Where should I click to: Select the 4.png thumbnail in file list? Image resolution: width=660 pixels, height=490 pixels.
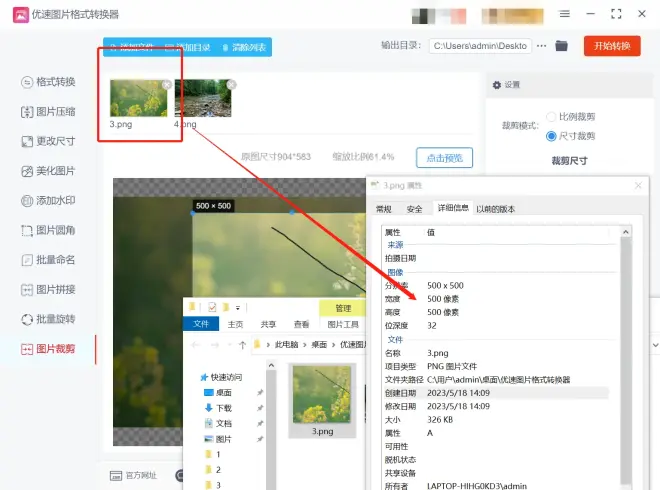pyautogui.click(x=203, y=99)
